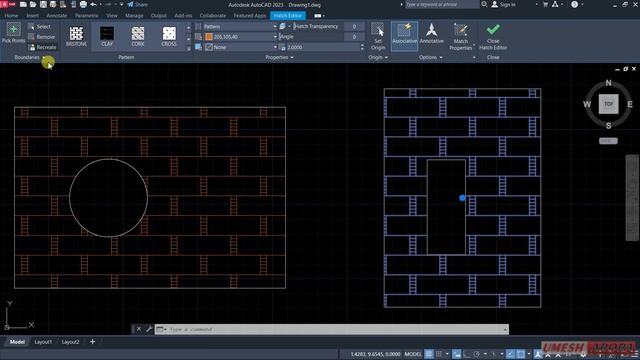Click the hatch transparency value field
The width and height of the screenshot is (640, 360).
pyautogui.click(x=354, y=27)
